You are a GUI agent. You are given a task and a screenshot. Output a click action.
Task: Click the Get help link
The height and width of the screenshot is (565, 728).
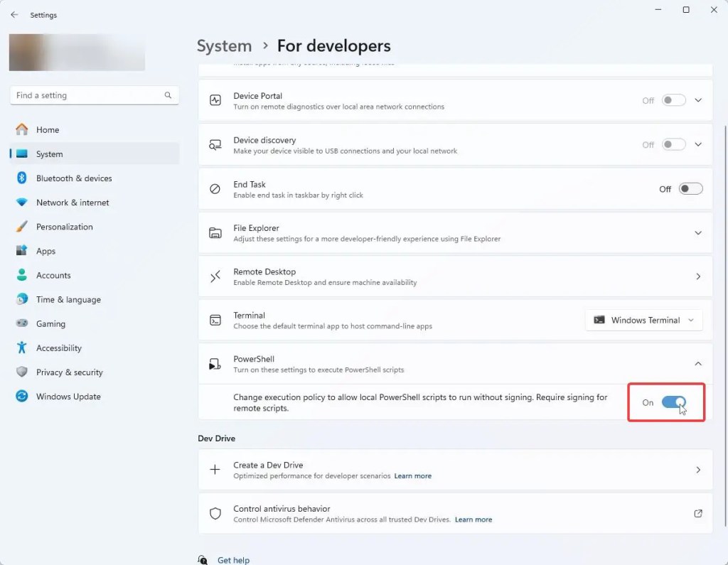(233, 559)
